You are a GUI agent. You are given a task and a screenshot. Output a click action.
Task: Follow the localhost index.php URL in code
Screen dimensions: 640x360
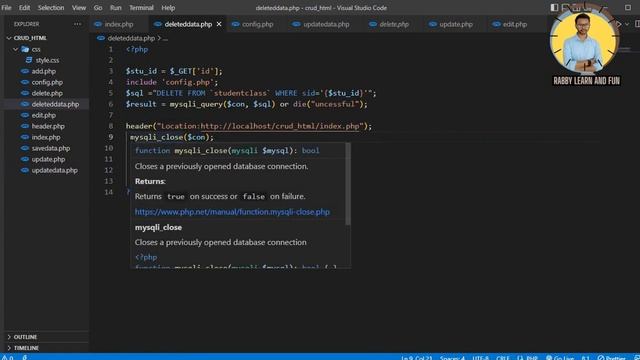tap(280, 127)
